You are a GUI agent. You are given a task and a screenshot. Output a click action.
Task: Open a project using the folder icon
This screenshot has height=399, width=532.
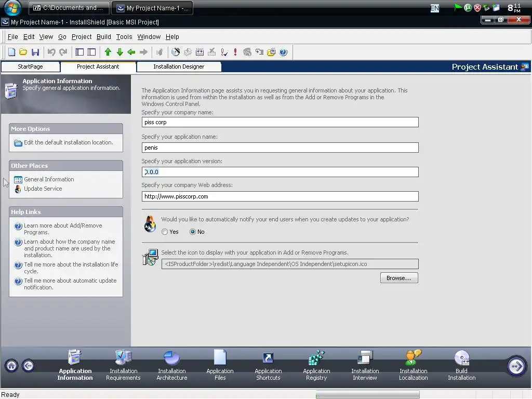tap(23, 52)
